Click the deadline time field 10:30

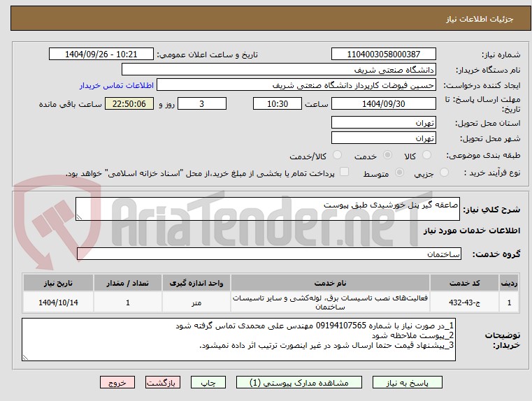click(278, 103)
